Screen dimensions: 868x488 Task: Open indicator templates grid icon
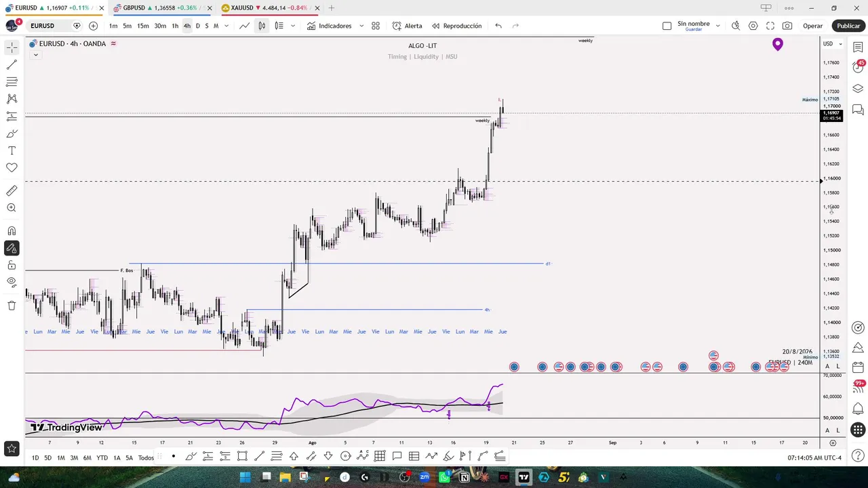click(x=376, y=26)
